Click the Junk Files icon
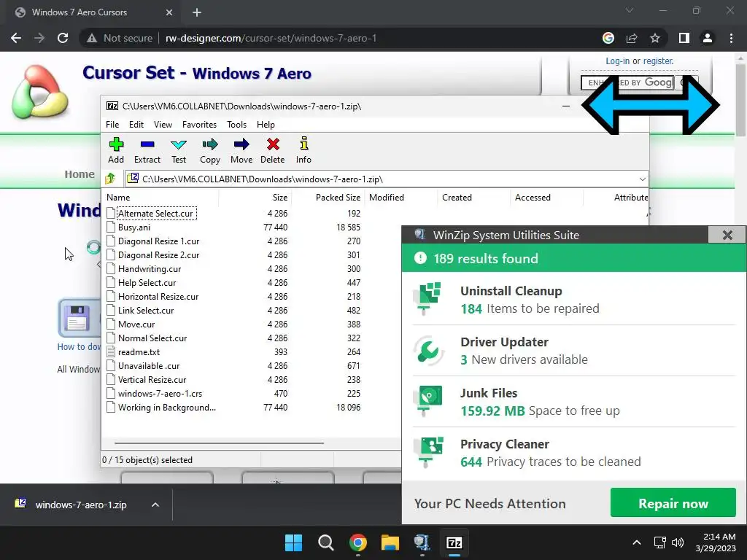The image size is (747, 560). pos(429,400)
